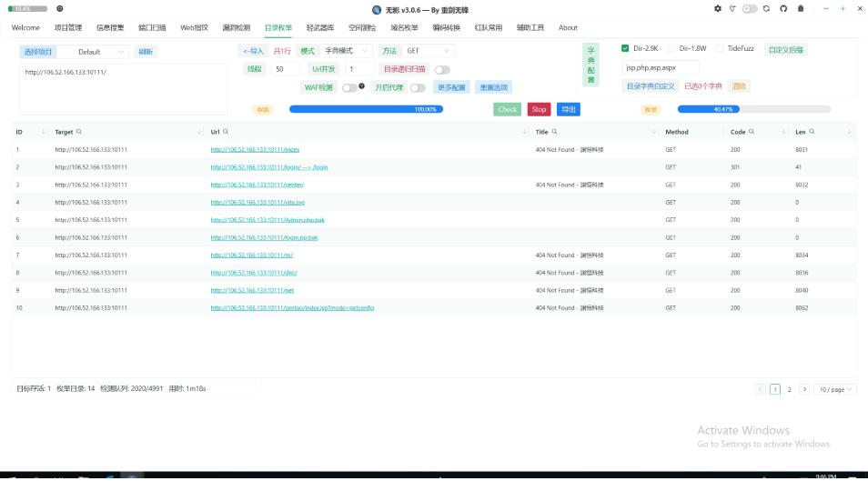
Task: Click the Code column filter search icon
Action: click(x=751, y=132)
